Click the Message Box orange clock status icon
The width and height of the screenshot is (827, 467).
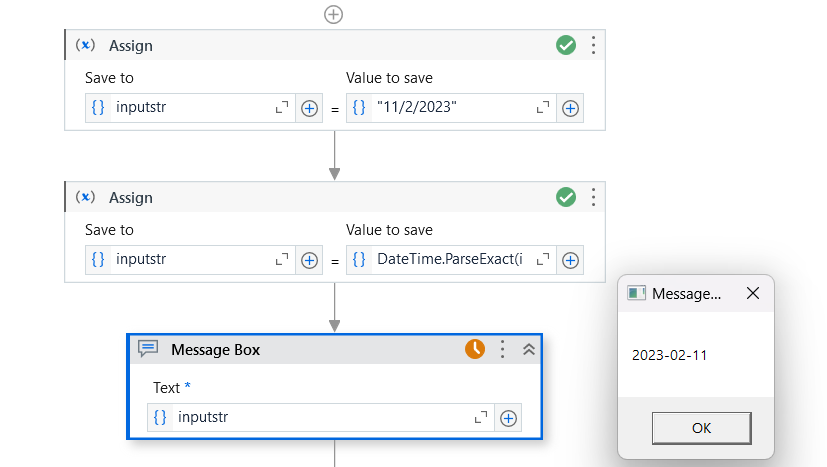(475, 349)
